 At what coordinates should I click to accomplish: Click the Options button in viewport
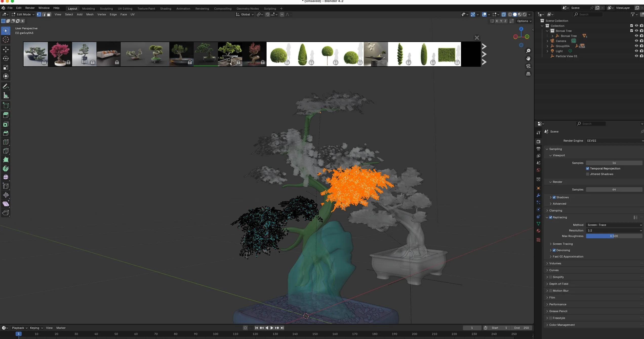click(524, 21)
